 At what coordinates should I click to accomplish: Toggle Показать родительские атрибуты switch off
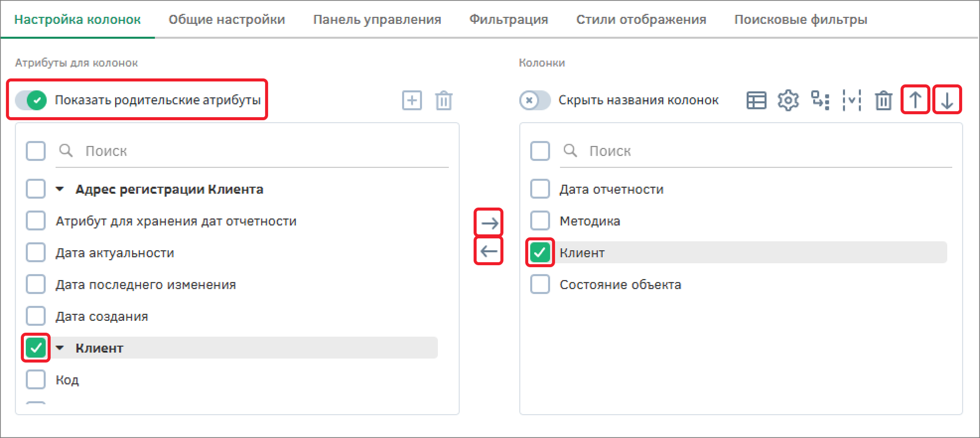pyautogui.click(x=31, y=100)
